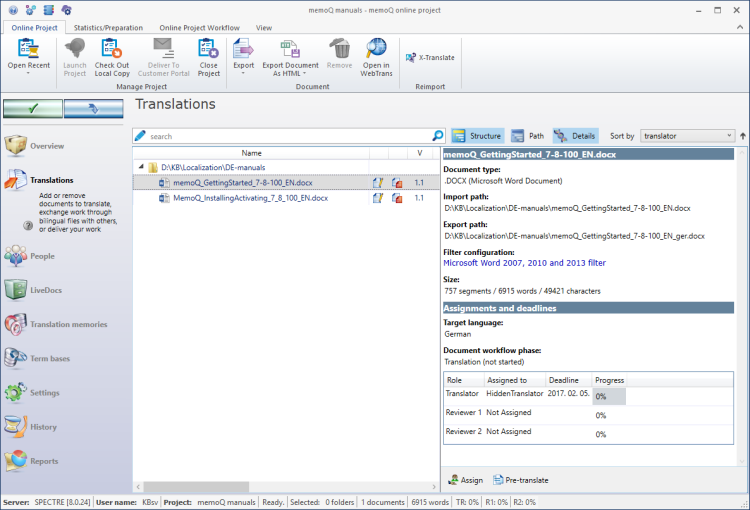Open the Sort by translator dropdown
750x510 pixels.
coord(686,135)
